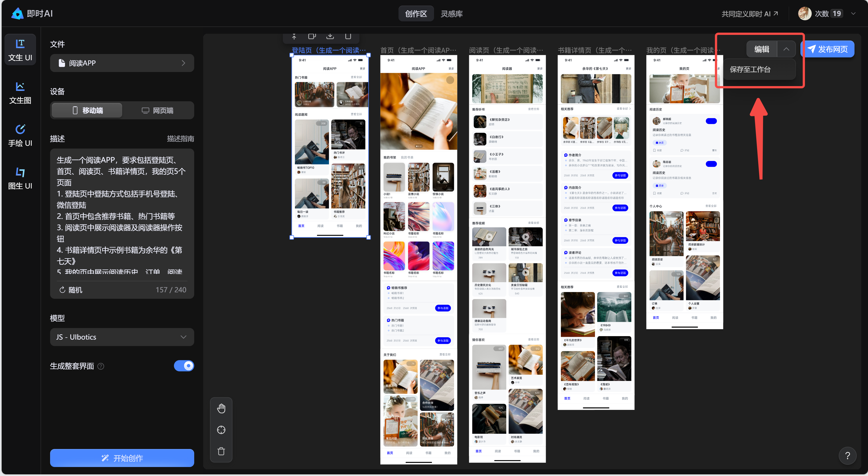Select the 首页 frame title
Image resolution: width=868 pixels, height=476 pixels.
point(418,50)
